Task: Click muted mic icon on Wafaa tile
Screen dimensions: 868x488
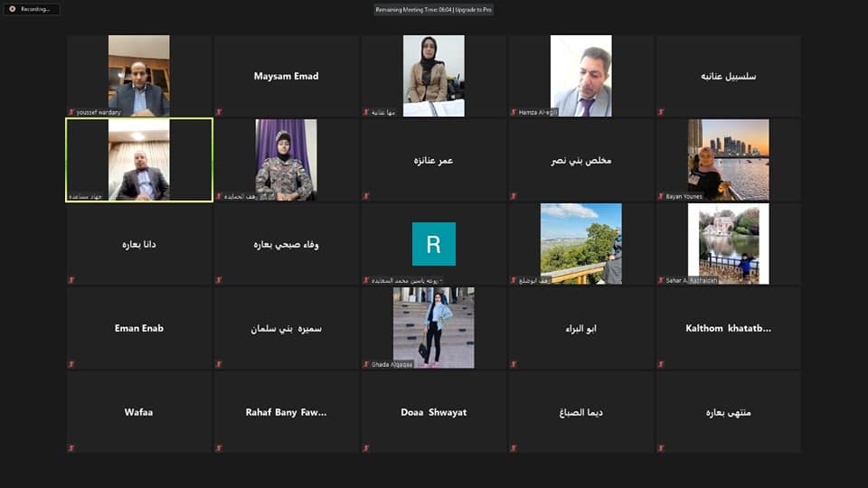Action: tap(71, 448)
